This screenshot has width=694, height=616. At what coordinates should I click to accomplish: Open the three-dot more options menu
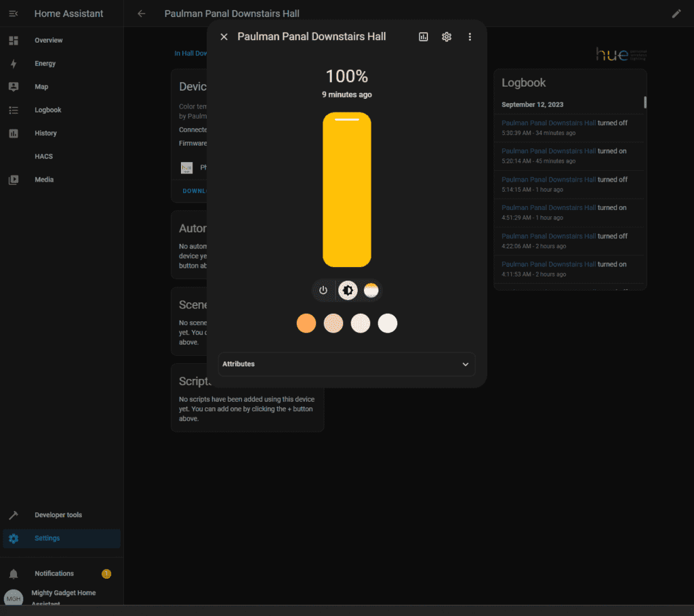[x=470, y=37]
